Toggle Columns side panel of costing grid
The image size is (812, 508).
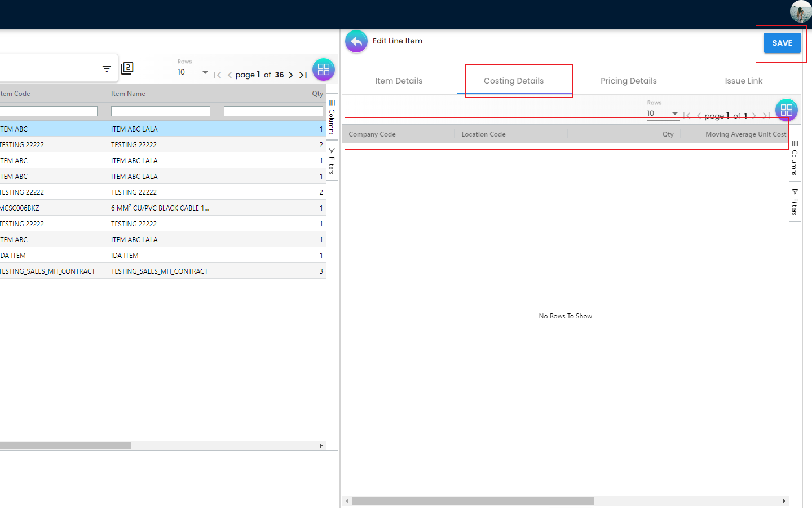[x=795, y=159]
